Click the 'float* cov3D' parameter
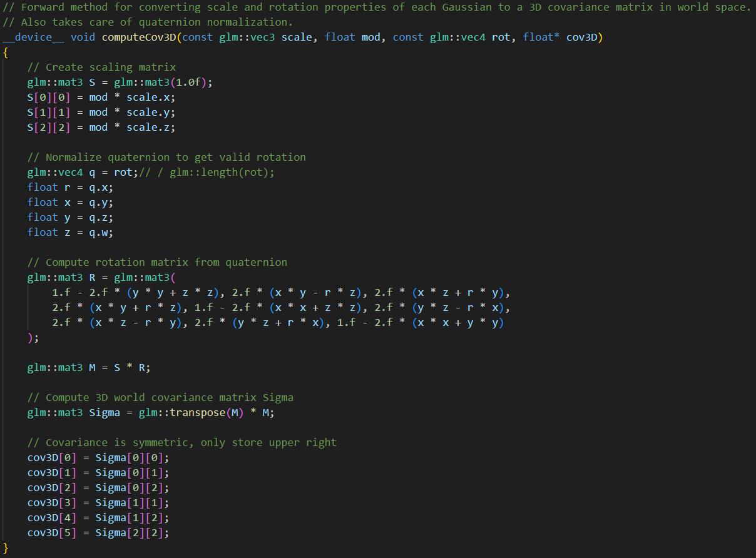This screenshot has height=558, width=756. [x=560, y=37]
